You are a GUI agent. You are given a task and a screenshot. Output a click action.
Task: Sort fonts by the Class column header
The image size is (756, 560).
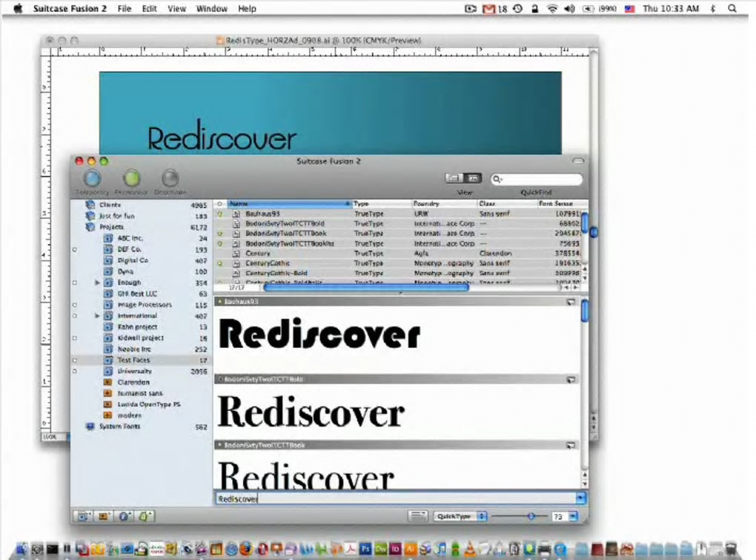(x=507, y=204)
